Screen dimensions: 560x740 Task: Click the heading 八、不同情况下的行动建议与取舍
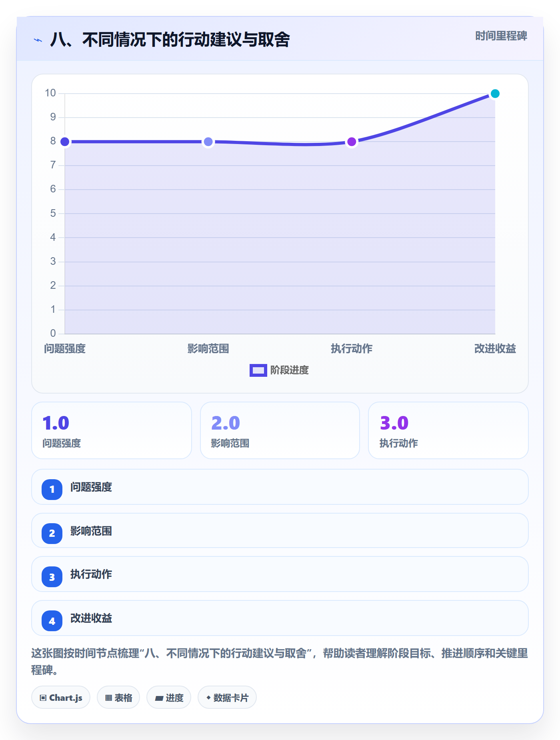(x=170, y=40)
